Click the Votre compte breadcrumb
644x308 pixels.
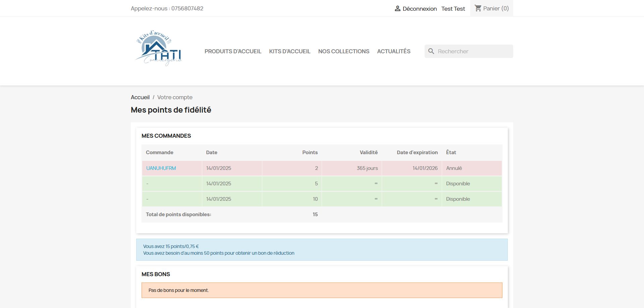tap(175, 97)
